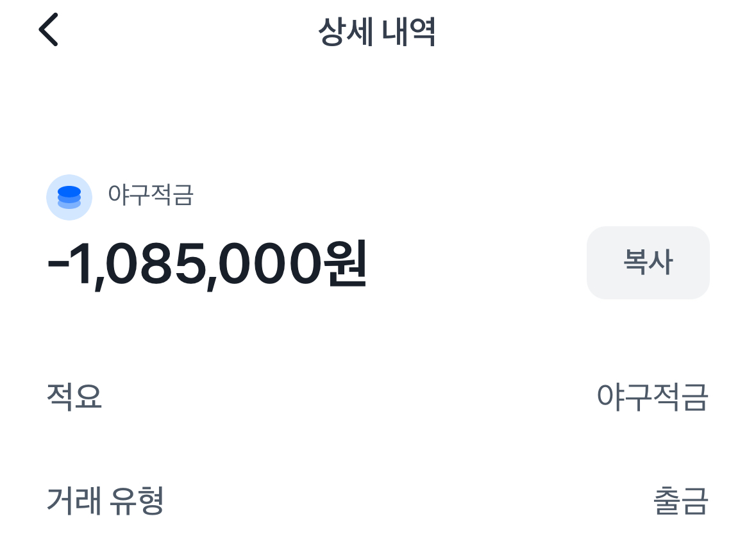The width and height of the screenshot is (756, 557).
Task: Click the 출금 text at the right of 거래 유형
Action: [680, 501]
